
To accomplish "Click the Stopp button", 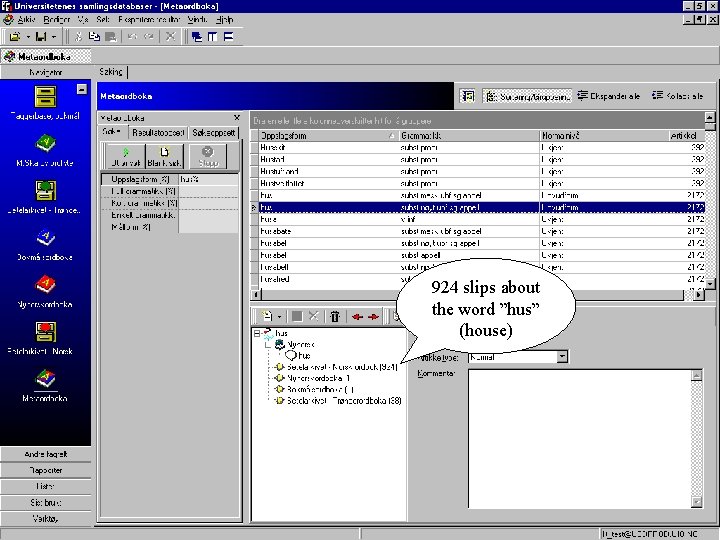I will click(208, 156).
